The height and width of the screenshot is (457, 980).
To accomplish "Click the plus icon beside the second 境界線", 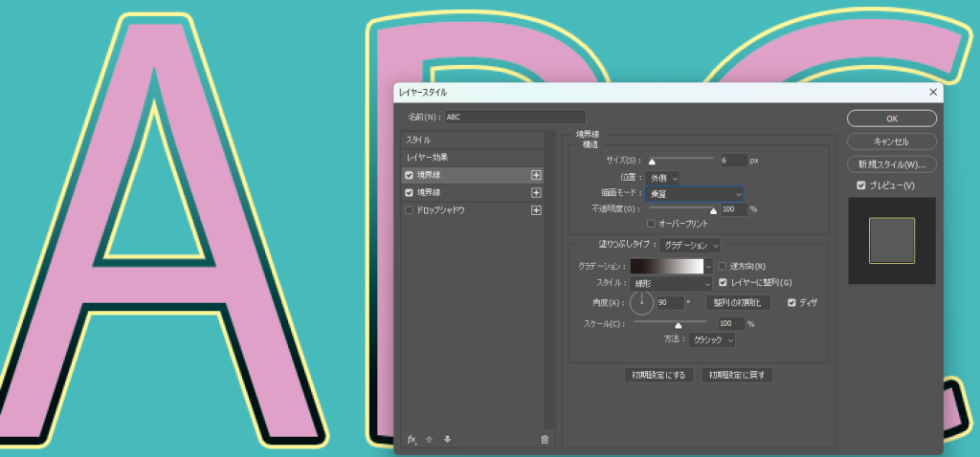I will (536, 192).
